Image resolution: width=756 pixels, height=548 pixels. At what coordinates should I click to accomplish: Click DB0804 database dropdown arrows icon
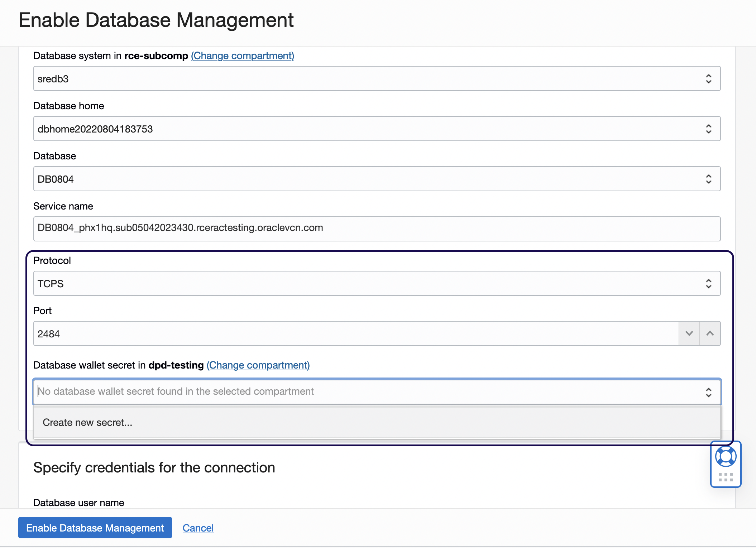708,179
